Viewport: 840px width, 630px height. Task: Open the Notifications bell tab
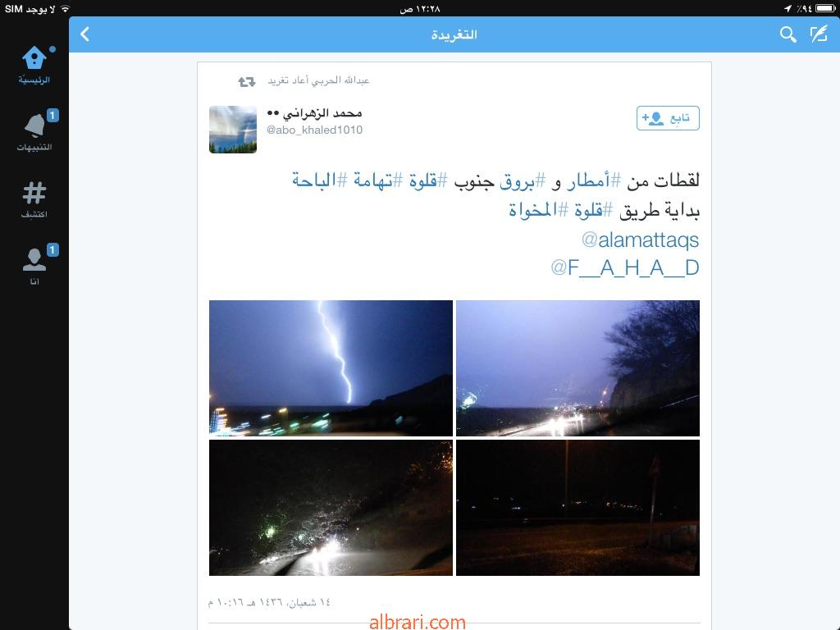[34, 131]
